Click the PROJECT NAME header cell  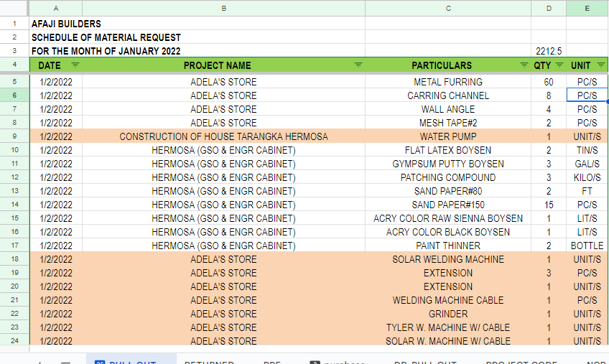click(224, 65)
